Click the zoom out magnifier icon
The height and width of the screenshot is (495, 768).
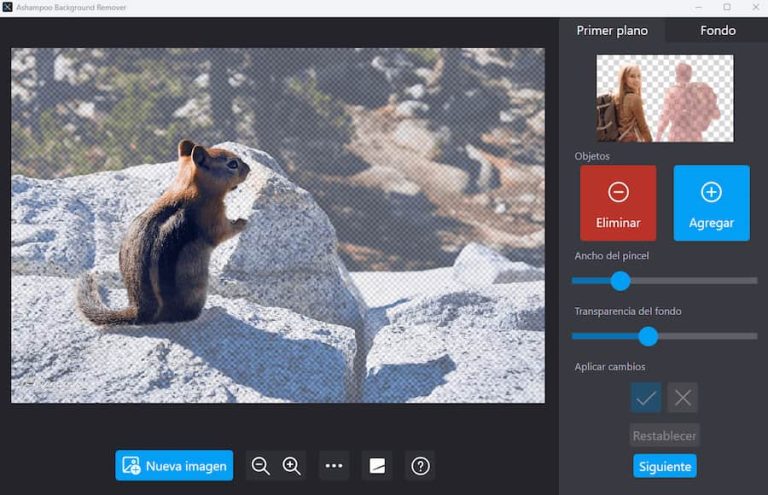click(x=261, y=465)
